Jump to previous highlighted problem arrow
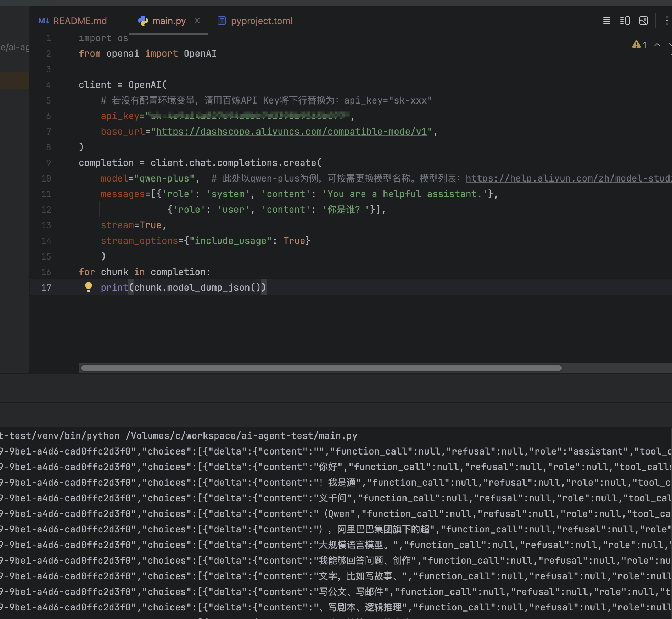This screenshot has width=672, height=619. pos(657,45)
